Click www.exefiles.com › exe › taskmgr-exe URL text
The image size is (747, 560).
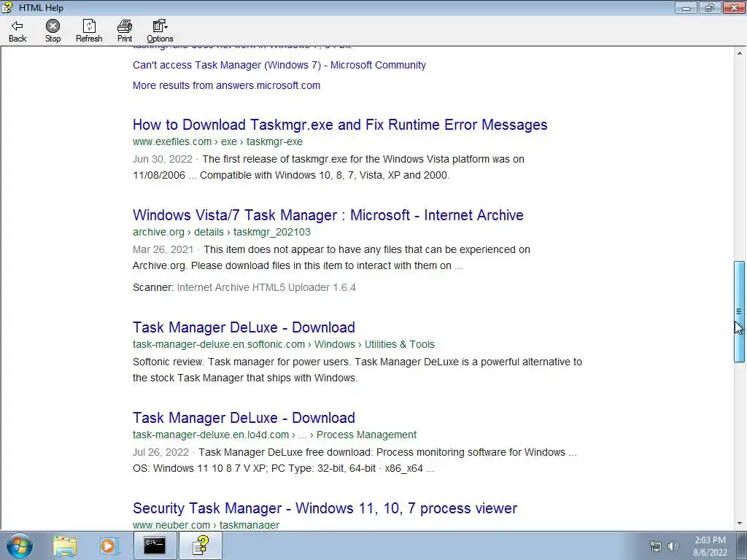217,142
